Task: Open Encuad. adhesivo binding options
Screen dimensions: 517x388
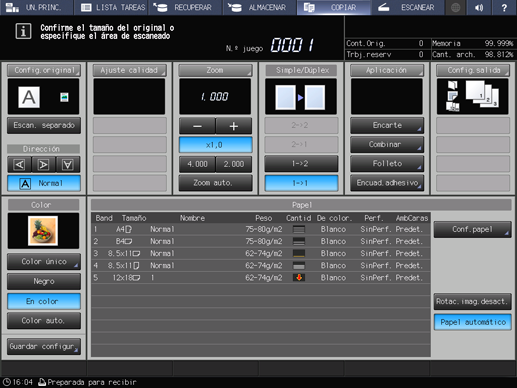Action: pyautogui.click(x=387, y=183)
